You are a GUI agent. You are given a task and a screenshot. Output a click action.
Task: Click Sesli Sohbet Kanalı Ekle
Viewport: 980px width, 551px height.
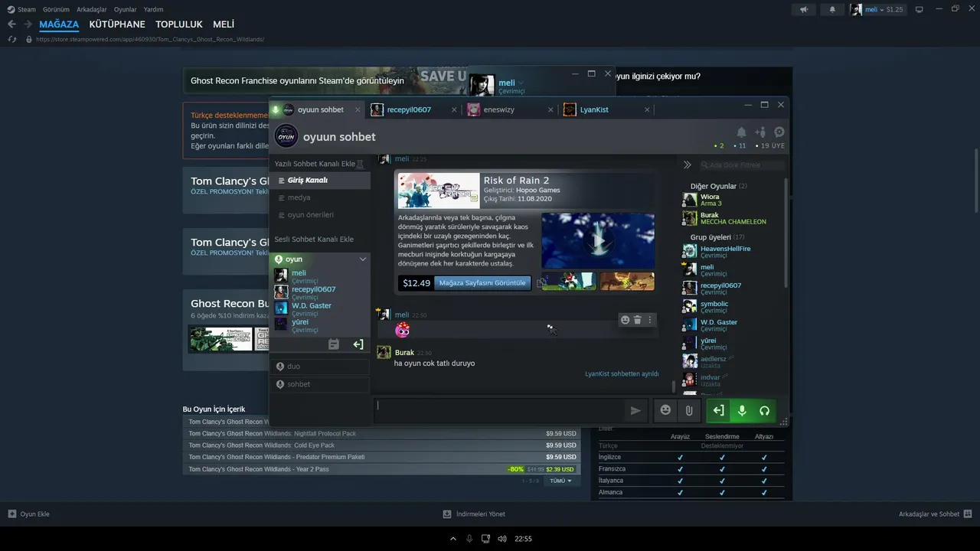pos(314,240)
